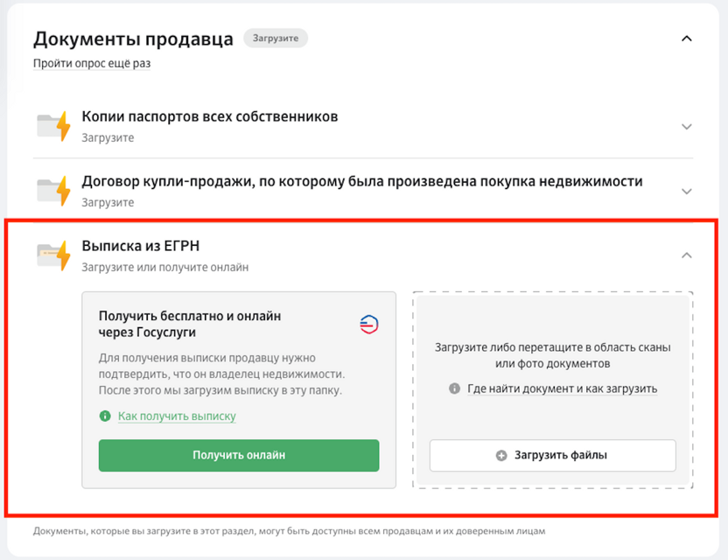
Task: Click folder icon next to Выписка из ЕГРН
Action: pos(53,255)
